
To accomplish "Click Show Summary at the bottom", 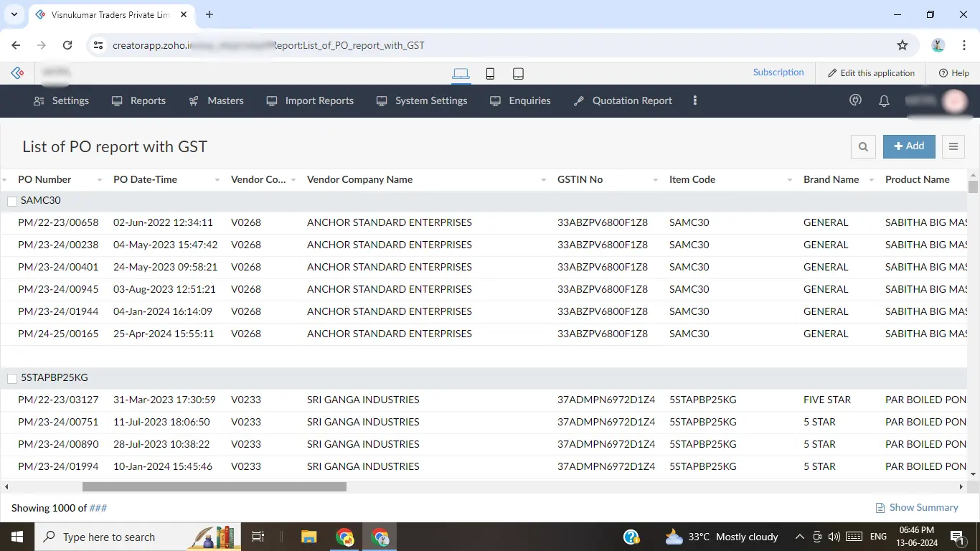I will coord(923,507).
